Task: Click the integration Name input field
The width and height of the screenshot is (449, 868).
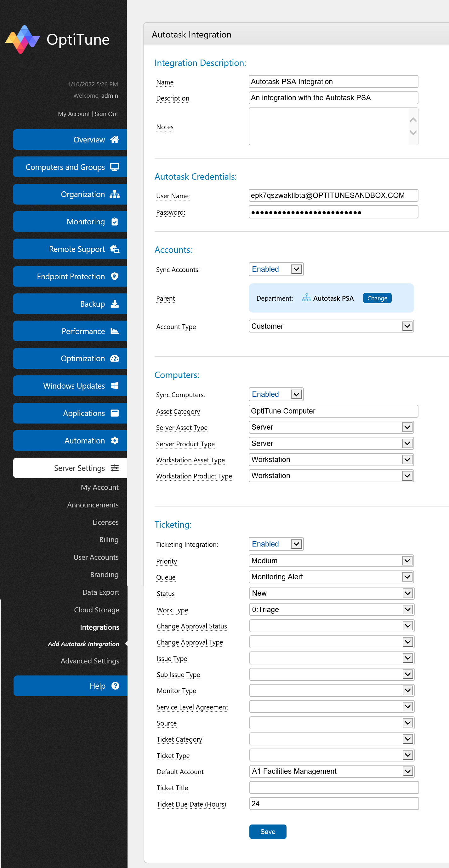Action: [x=333, y=82]
